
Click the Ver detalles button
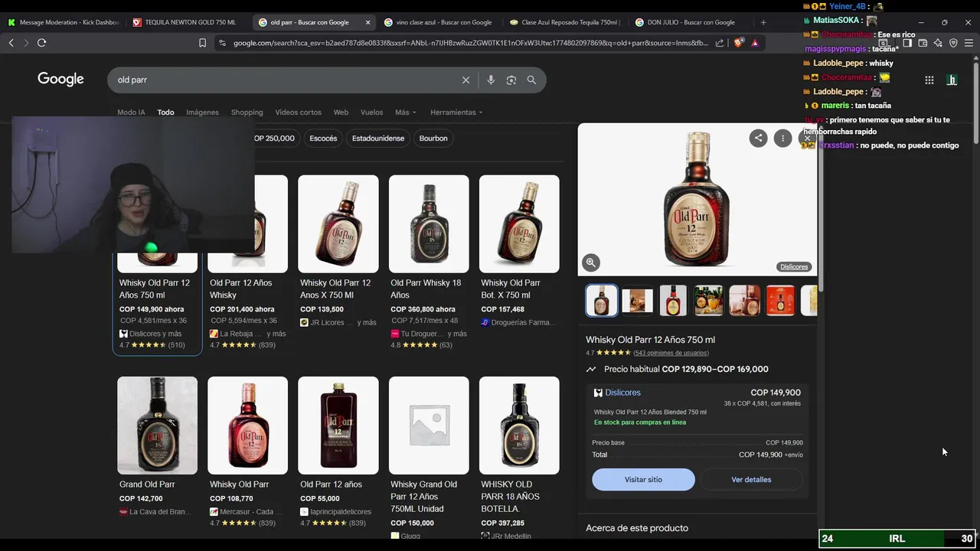point(751,480)
